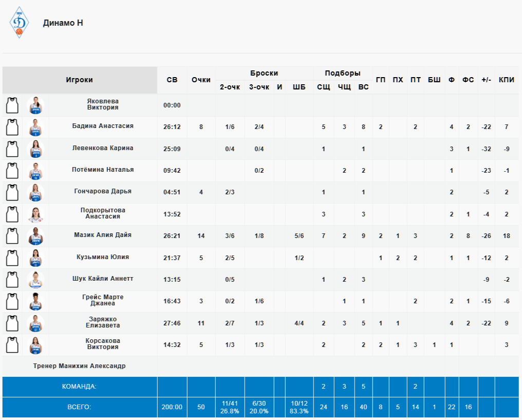Screen dimensions: 522x420
Task: Open player profile Корсакова Виктория
Action: (x=103, y=344)
